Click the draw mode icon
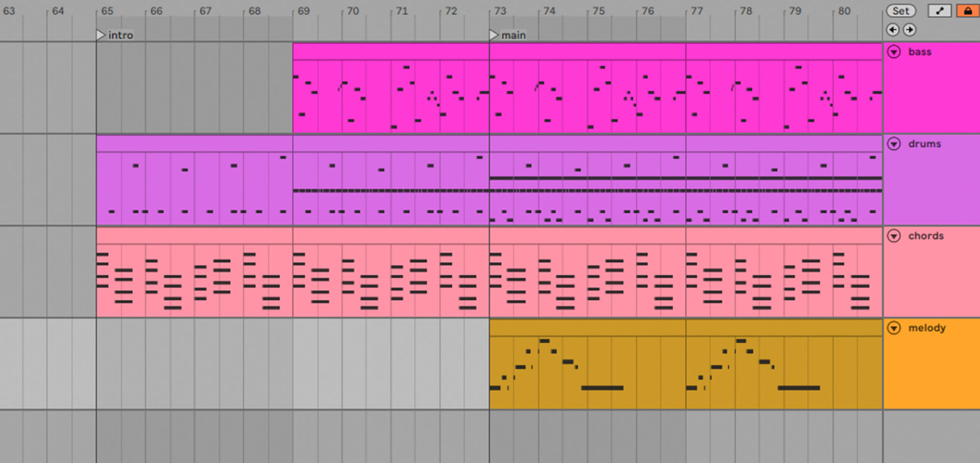 pos(939,11)
